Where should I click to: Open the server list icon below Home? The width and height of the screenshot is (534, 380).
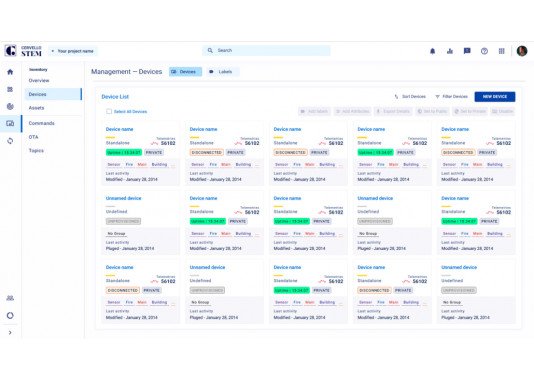coord(10,89)
